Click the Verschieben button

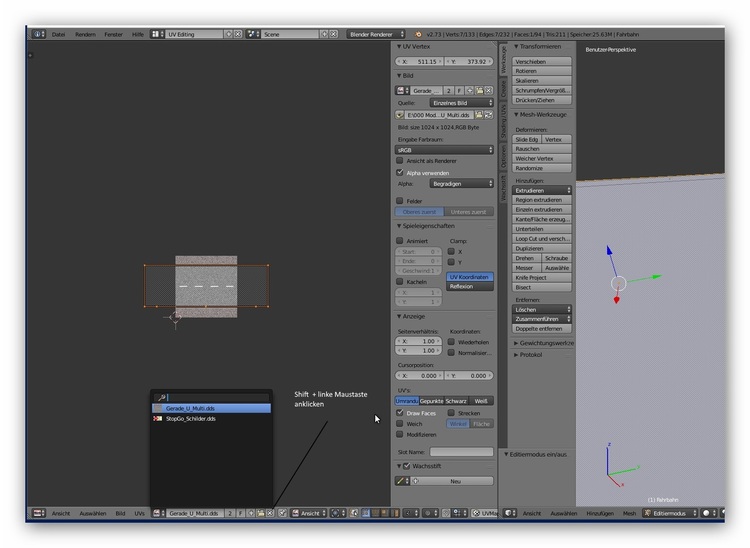(542, 62)
